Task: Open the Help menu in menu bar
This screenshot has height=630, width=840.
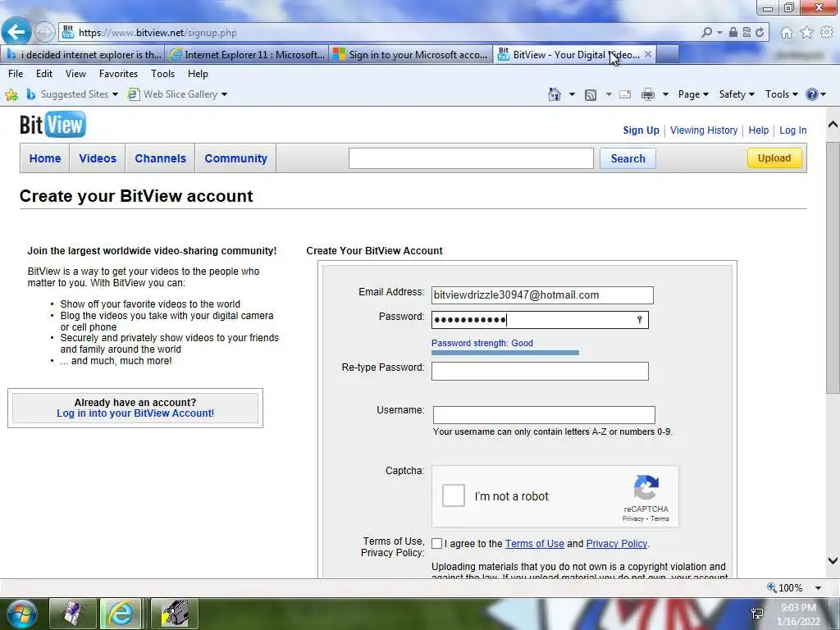Action: coord(198,74)
